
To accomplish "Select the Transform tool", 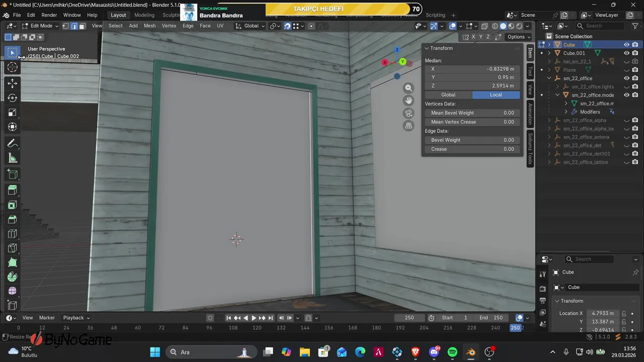I will click(13, 127).
